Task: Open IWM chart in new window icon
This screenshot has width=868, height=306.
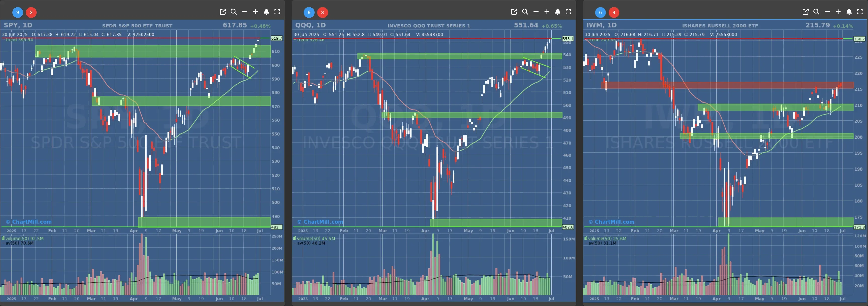Action: point(806,12)
